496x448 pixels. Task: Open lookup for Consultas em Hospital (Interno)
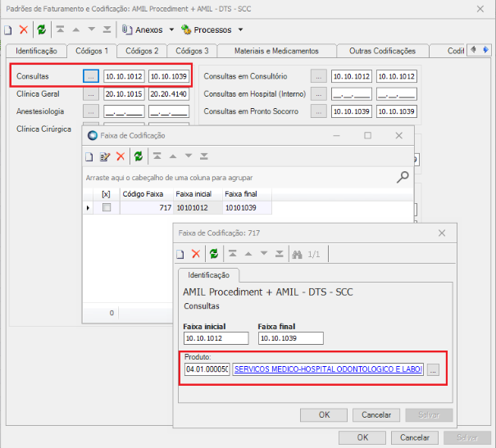point(319,94)
